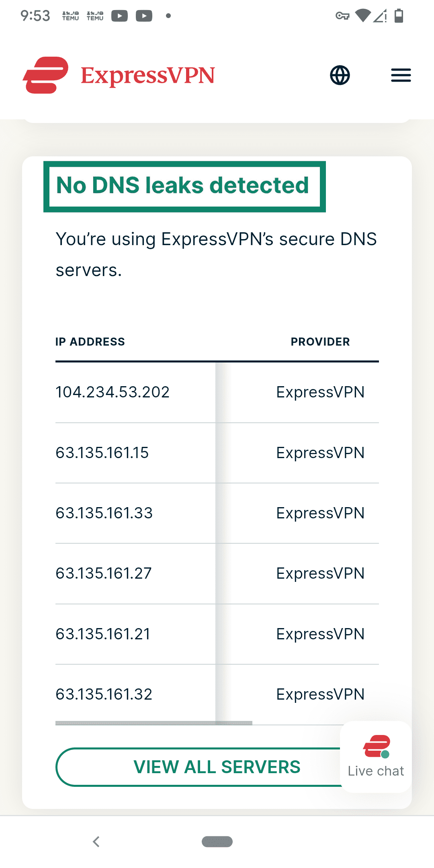
Task: Open the hamburger navigation menu
Action: coord(400,75)
